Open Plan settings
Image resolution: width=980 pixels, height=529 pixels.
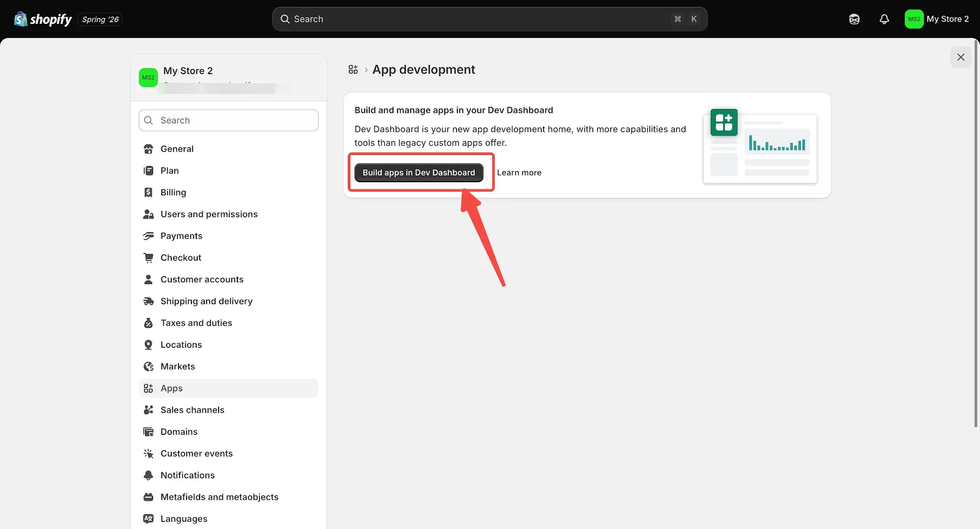point(228,171)
